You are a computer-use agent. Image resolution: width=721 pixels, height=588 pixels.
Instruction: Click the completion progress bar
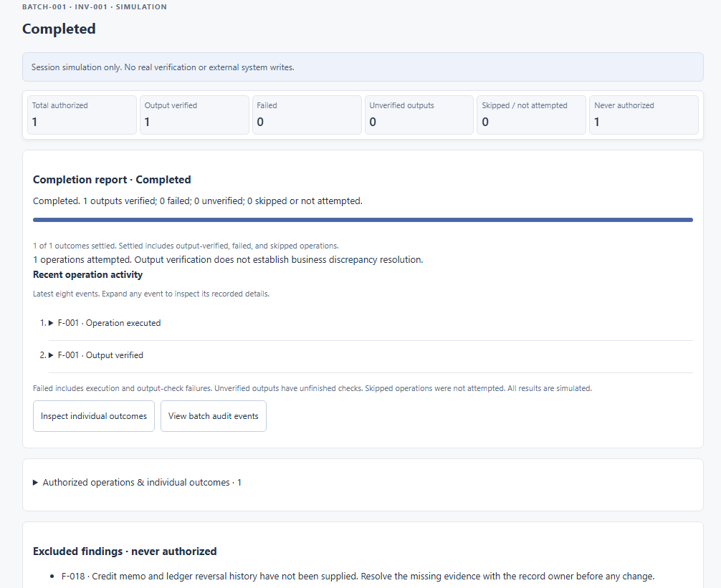(363, 220)
